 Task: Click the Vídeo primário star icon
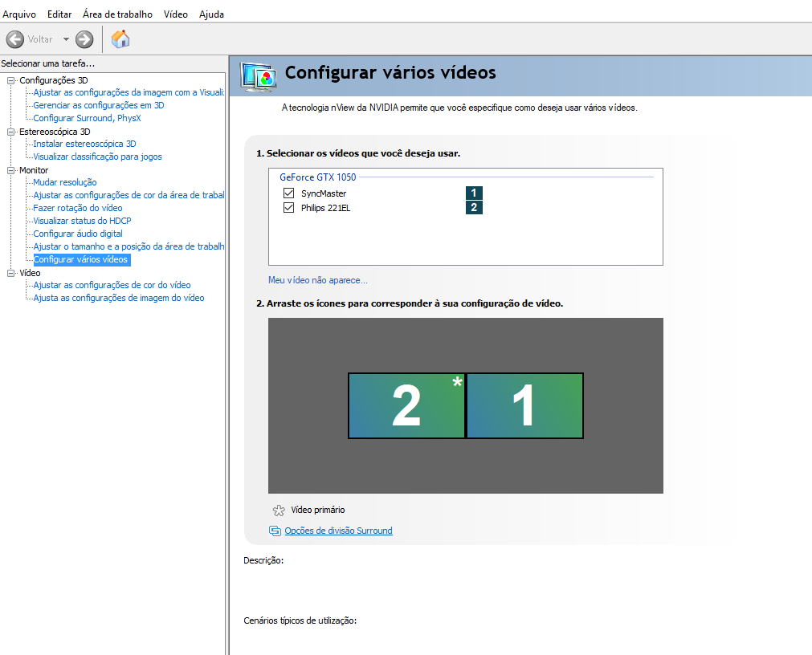click(x=279, y=511)
